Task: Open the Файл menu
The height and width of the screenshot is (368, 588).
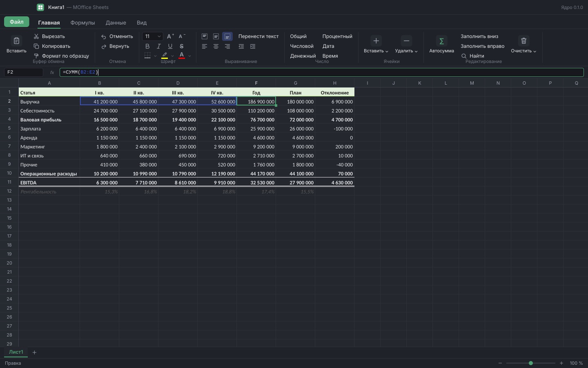Action: (x=17, y=22)
